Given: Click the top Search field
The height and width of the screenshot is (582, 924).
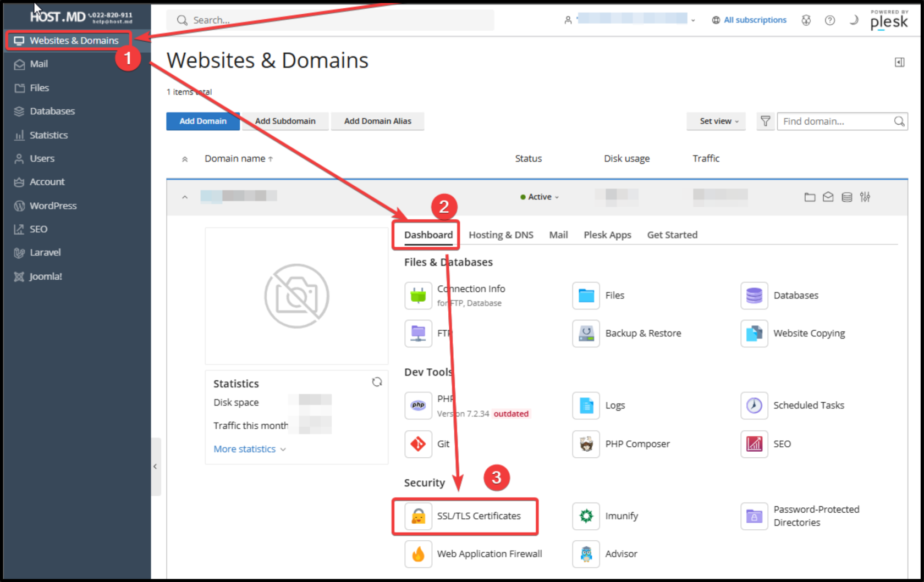Looking at the screenshot, I should tap(330, 20).
